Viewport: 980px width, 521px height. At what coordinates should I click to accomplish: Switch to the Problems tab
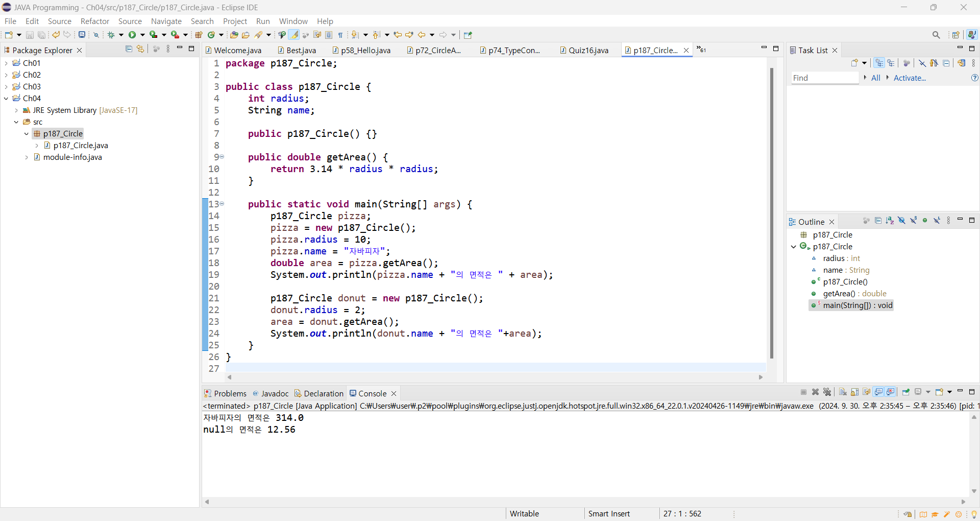(x=225, y=393)
